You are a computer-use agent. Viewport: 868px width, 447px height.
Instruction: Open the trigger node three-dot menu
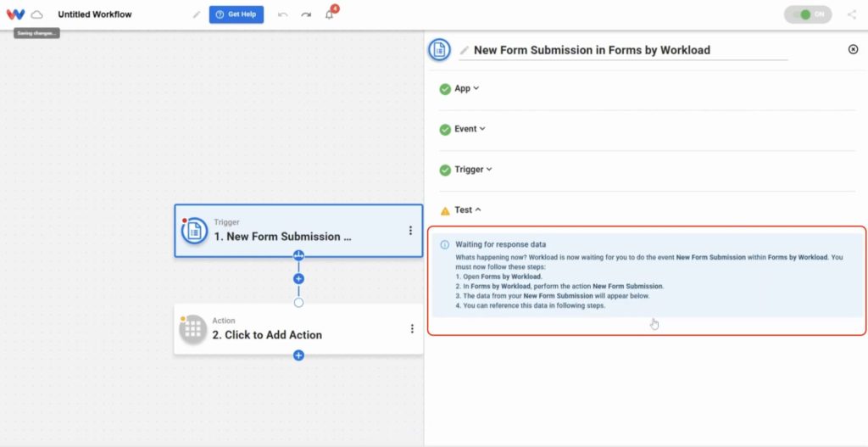pyautogui.click(x=410, y=231)
